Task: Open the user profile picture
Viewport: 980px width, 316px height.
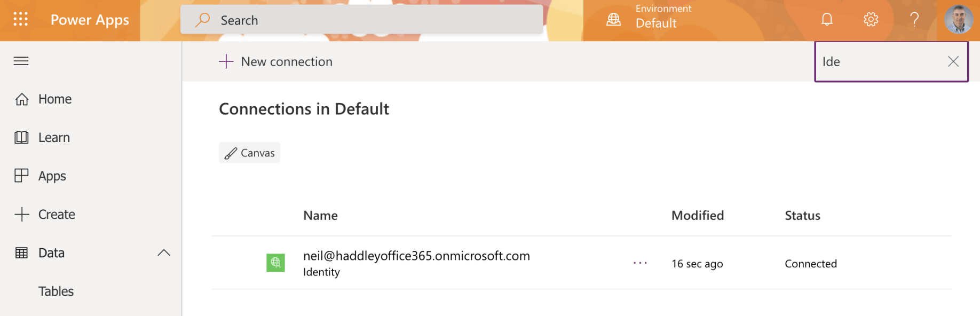Action: [x=958, y=20]
